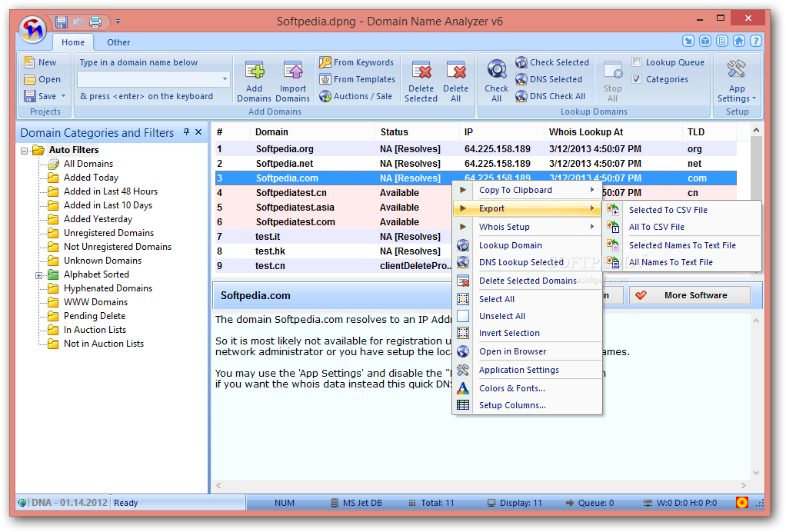Click the Stop All icon
Viewport: 786px width, 532px height.
click(x=612, y=71)
